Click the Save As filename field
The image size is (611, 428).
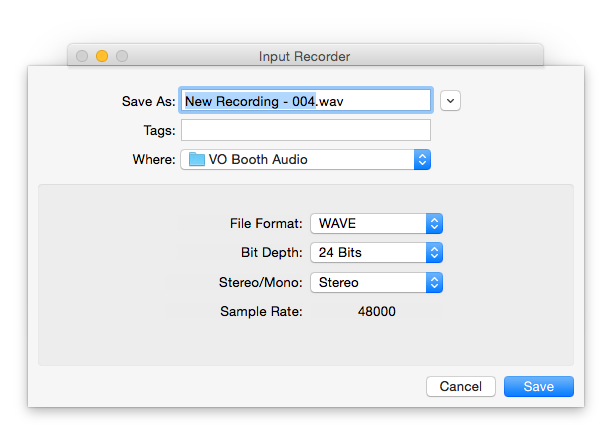point(306,101)
